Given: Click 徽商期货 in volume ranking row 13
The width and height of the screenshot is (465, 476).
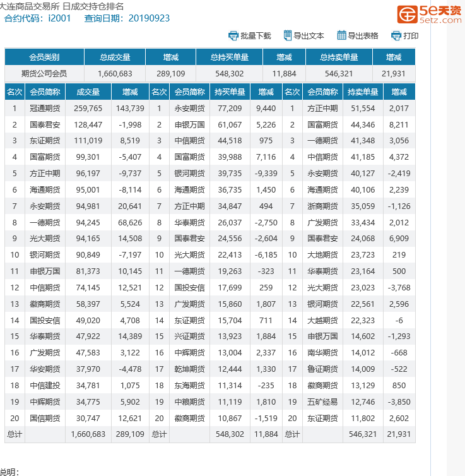Looking at the screenshot, I should coord(45,304).
